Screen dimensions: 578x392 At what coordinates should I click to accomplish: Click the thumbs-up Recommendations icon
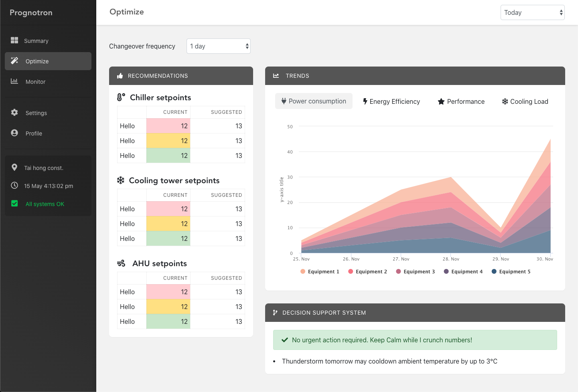point(120,76)
